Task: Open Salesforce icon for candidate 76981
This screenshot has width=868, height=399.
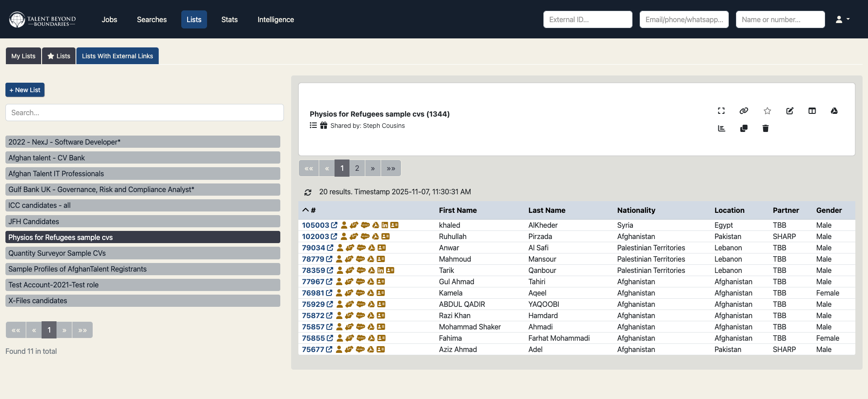Action: coord(360,293)
